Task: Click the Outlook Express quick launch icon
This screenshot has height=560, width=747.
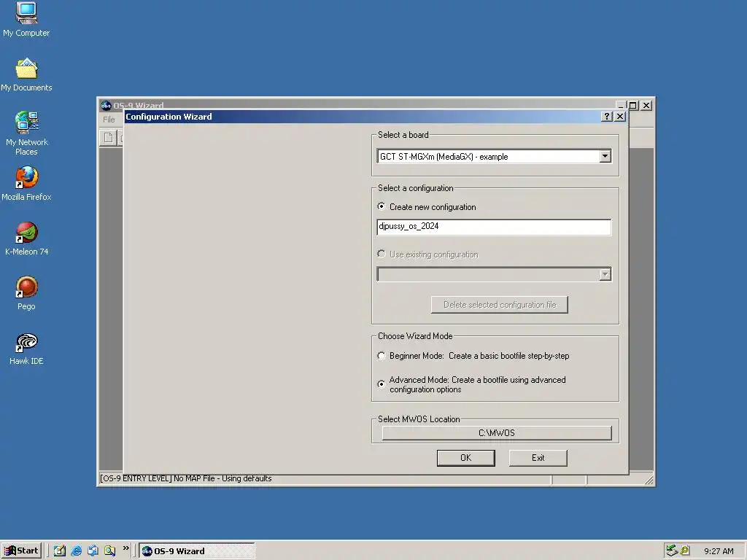Action: [93, 551]
